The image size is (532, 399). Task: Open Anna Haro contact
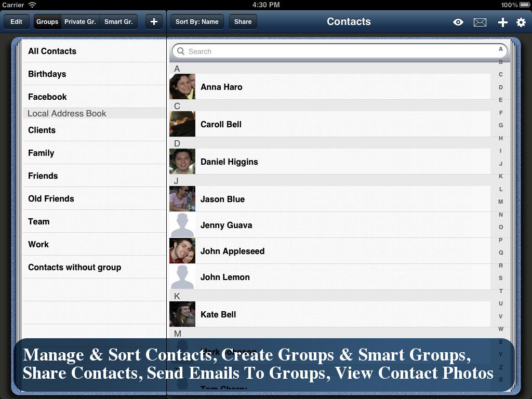[330, 87]
